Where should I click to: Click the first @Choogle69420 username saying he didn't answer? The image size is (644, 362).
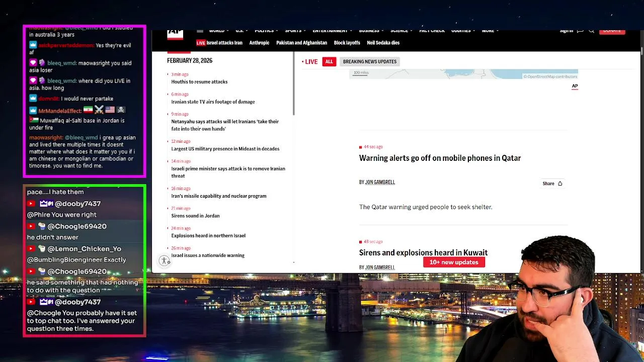tap(77, 226)
